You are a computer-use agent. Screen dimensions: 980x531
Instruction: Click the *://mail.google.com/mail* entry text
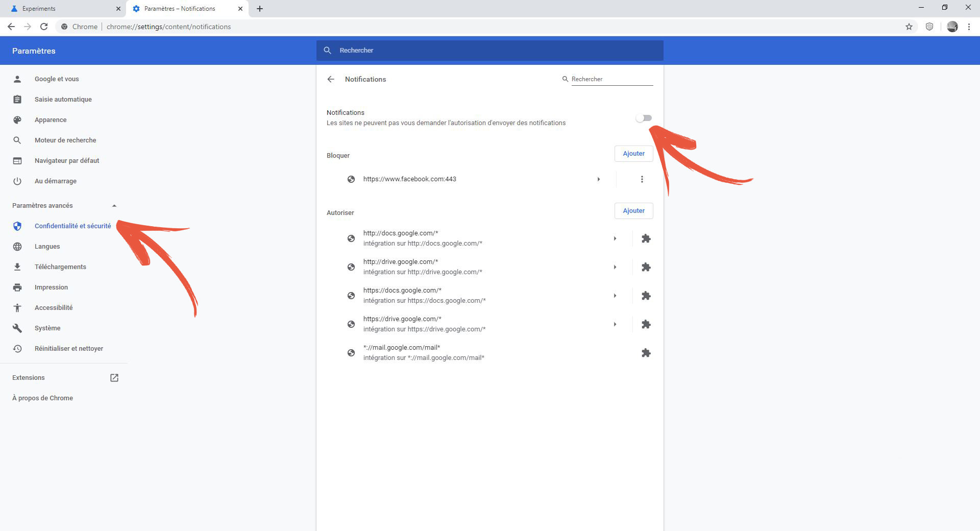click(x=402, y=348)
